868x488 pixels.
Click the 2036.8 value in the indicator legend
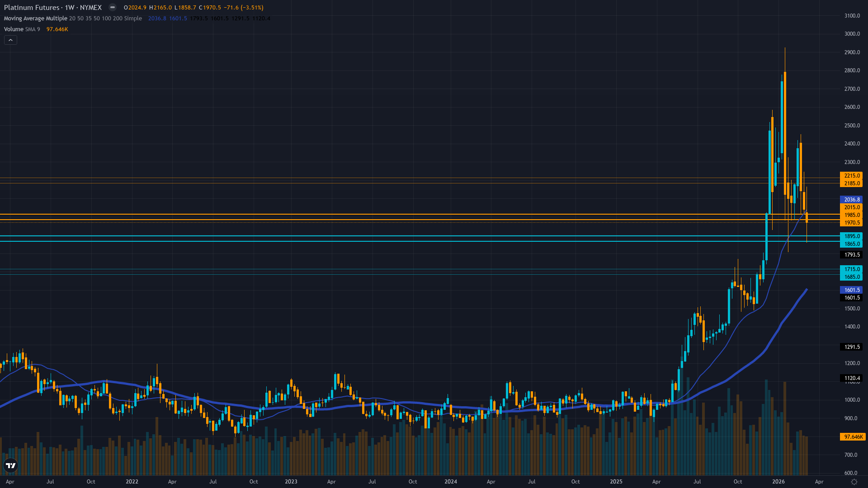pos(157,19)
